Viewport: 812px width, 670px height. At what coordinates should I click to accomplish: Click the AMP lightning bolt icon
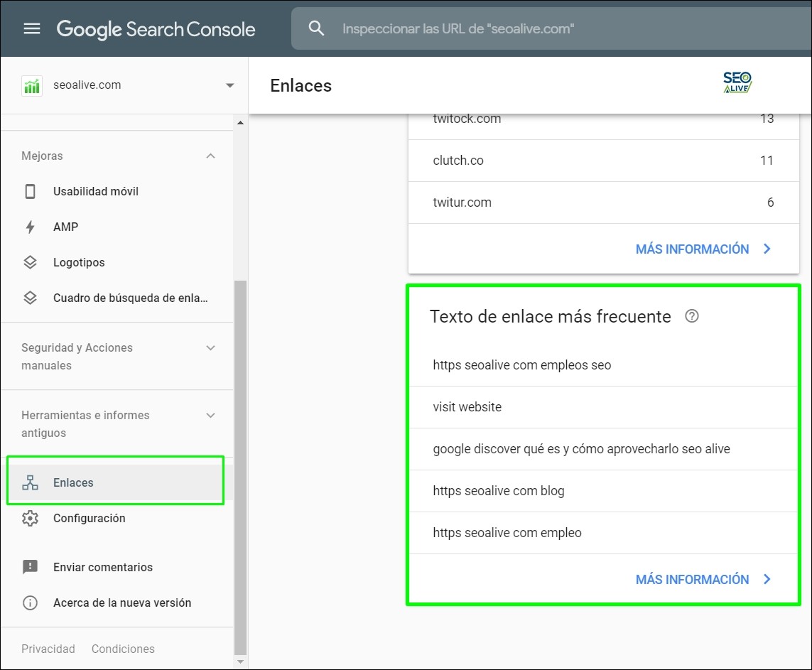(x=30, y=227)
